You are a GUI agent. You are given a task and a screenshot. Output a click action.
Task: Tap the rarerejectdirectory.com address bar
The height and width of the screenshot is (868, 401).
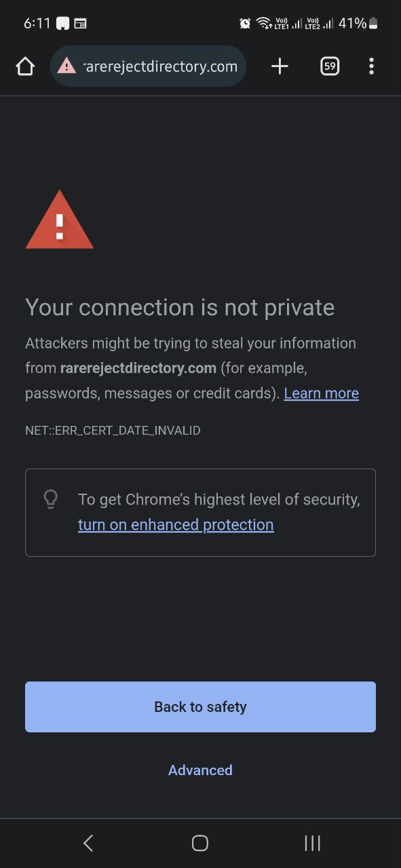click(x=148, y=66)
